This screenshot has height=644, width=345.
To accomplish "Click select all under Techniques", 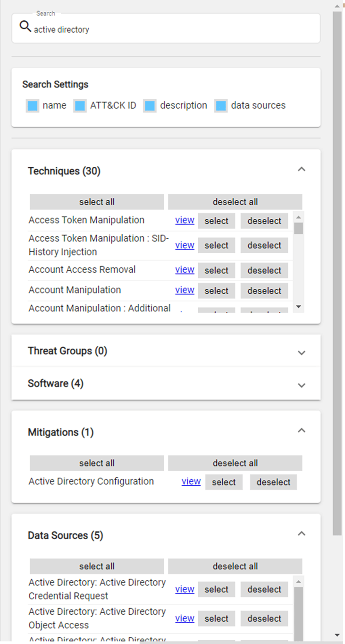I will point(97,202).
